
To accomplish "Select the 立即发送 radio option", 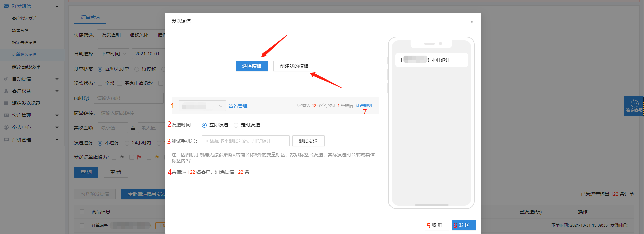I will pyautogui.click(x=204, y=125).
